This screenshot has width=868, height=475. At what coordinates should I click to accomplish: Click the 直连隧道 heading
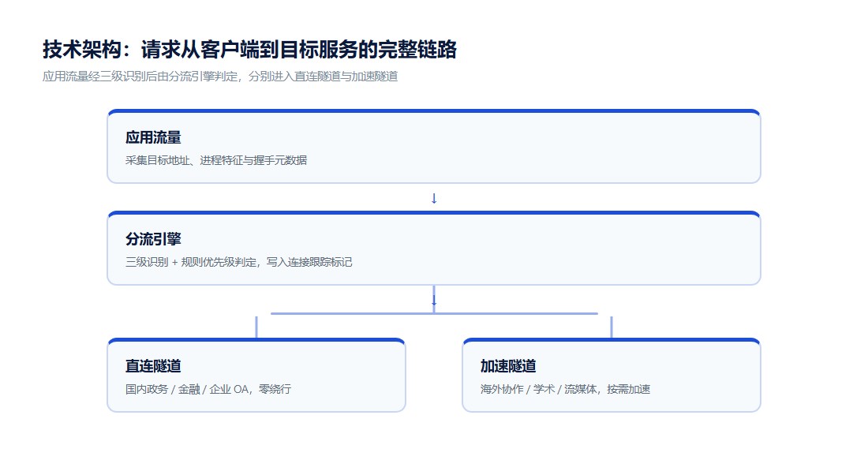153,366
